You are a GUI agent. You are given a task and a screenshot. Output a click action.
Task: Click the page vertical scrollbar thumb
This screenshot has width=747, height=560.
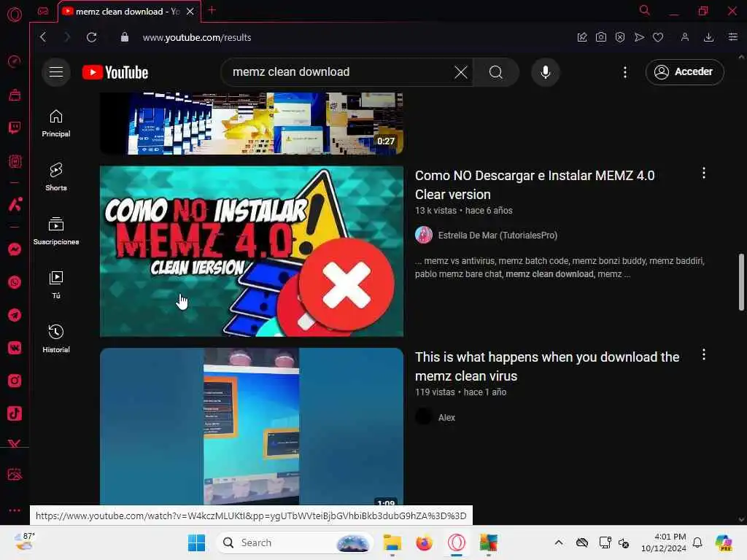(x=741, y=282)
